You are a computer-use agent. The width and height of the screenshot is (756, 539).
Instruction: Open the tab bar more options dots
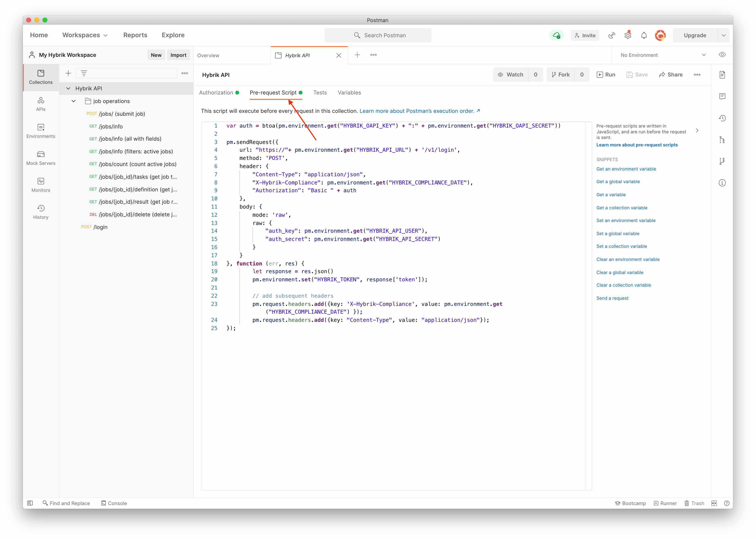click(x=373, y=55)
